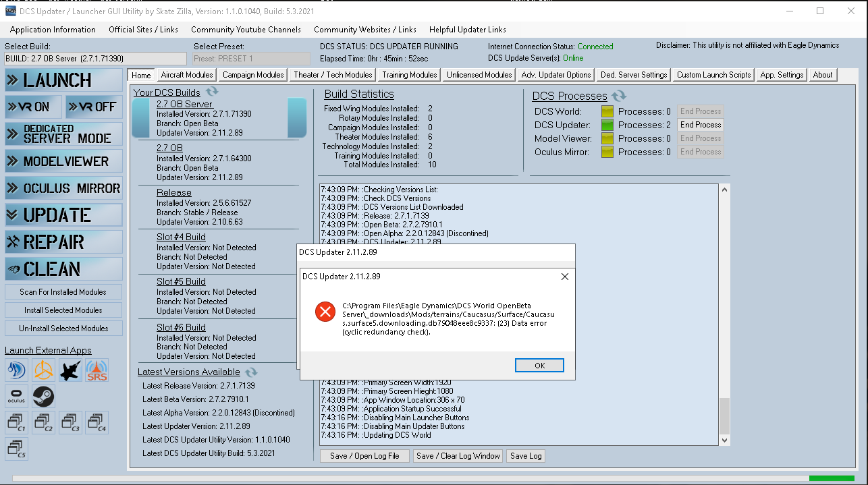Run custom launch script C4
This screenshot has height=485, width=868.
tap(97, 423)
